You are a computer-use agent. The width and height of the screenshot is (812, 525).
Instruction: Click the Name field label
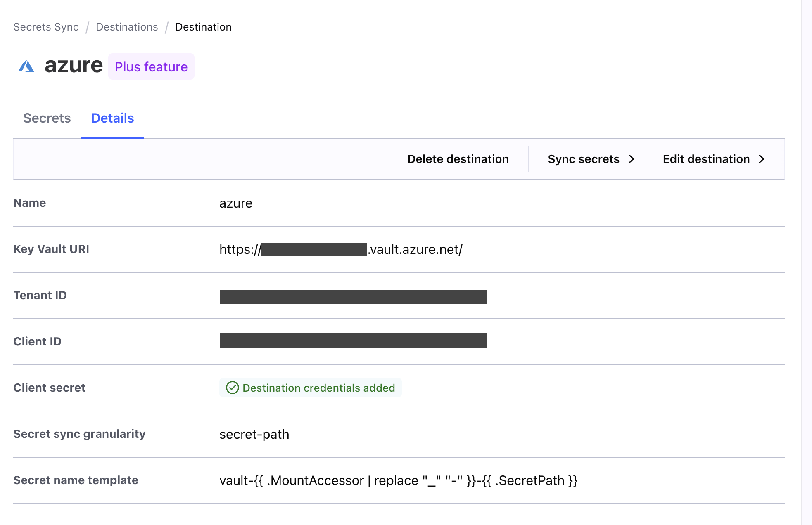30,203
